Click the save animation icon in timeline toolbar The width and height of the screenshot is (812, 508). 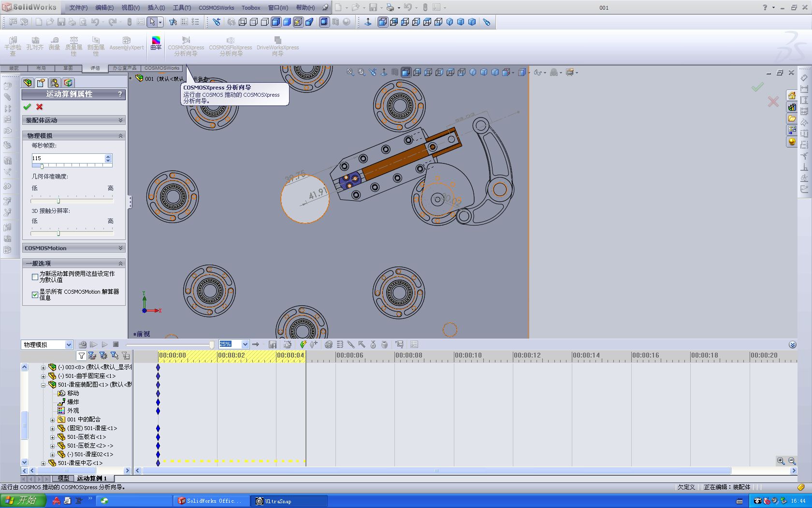[x=273, y=344]
